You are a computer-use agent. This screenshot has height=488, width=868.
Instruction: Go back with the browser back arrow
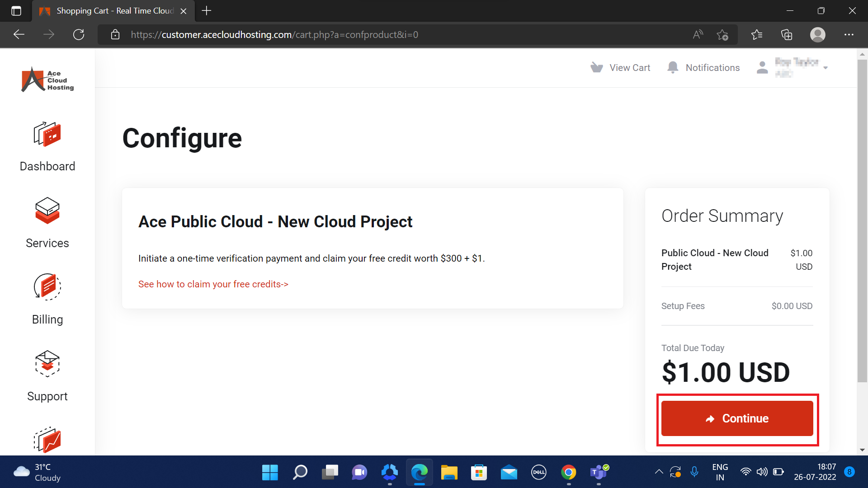[x=19, y=34]
